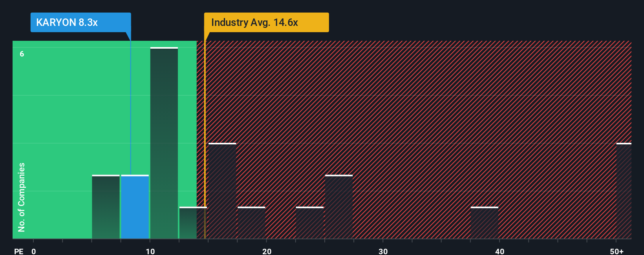The width and height of the screenshot is (644, 255).
Task: Click the x-axis label 30
Action: coord(383,251)
